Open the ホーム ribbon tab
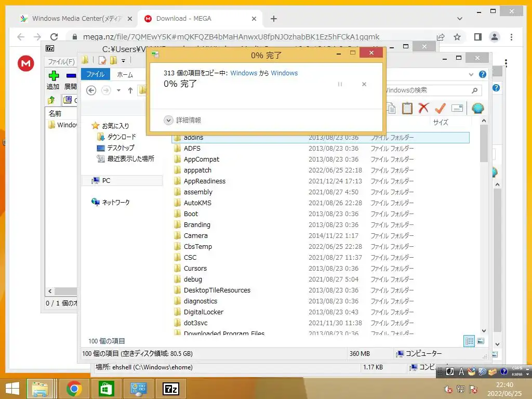Viewport: 532px width, 399px height. coord(125,75)
